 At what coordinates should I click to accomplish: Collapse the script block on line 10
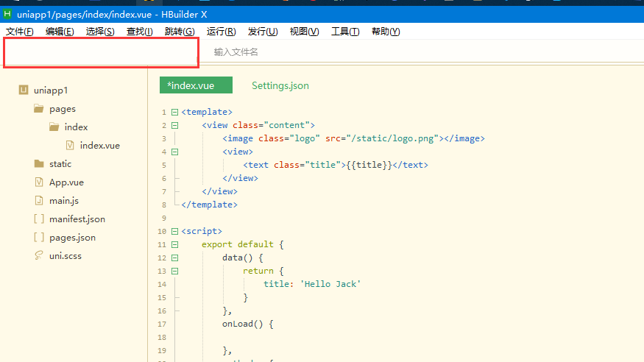[x=174, y=231]
